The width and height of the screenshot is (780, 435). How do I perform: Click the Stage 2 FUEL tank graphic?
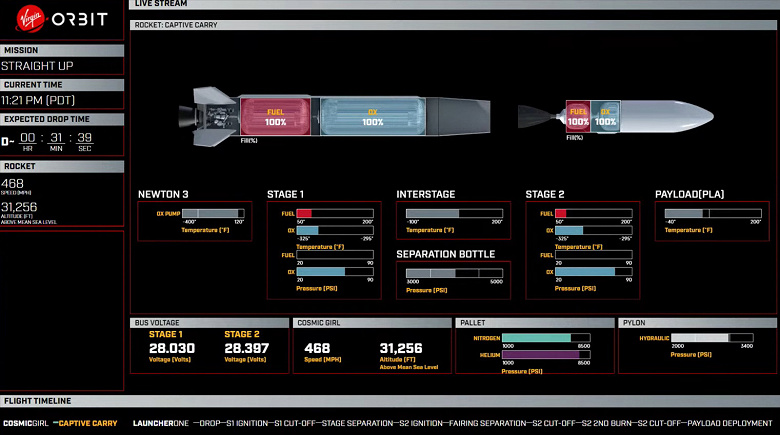578,116
